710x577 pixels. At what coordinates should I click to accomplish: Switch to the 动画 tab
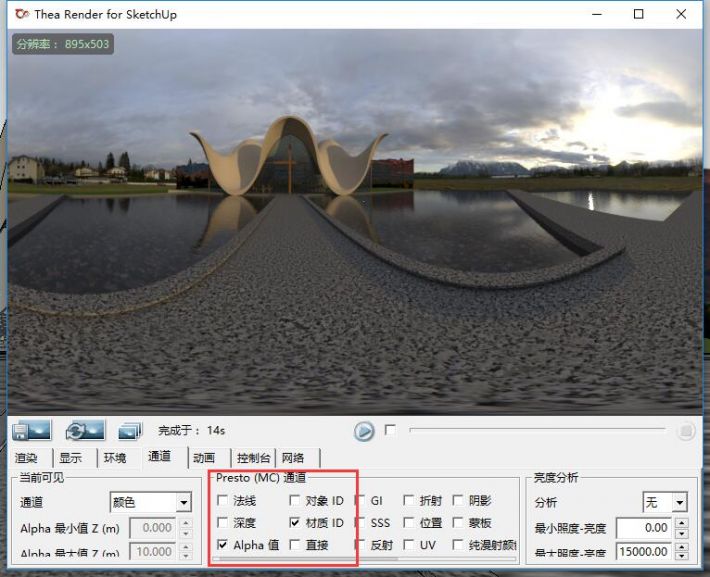204,458
